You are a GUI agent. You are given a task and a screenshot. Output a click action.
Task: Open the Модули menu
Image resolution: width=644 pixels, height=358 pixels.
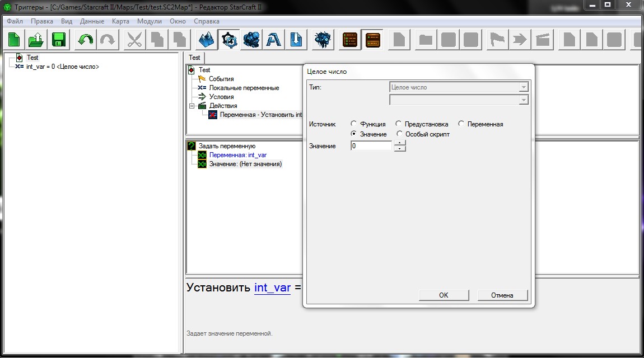point(150,21)
